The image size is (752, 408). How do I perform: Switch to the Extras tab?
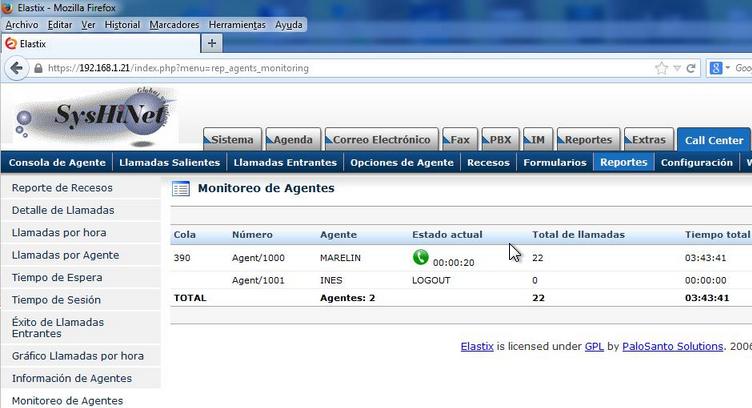pos(648,140)
